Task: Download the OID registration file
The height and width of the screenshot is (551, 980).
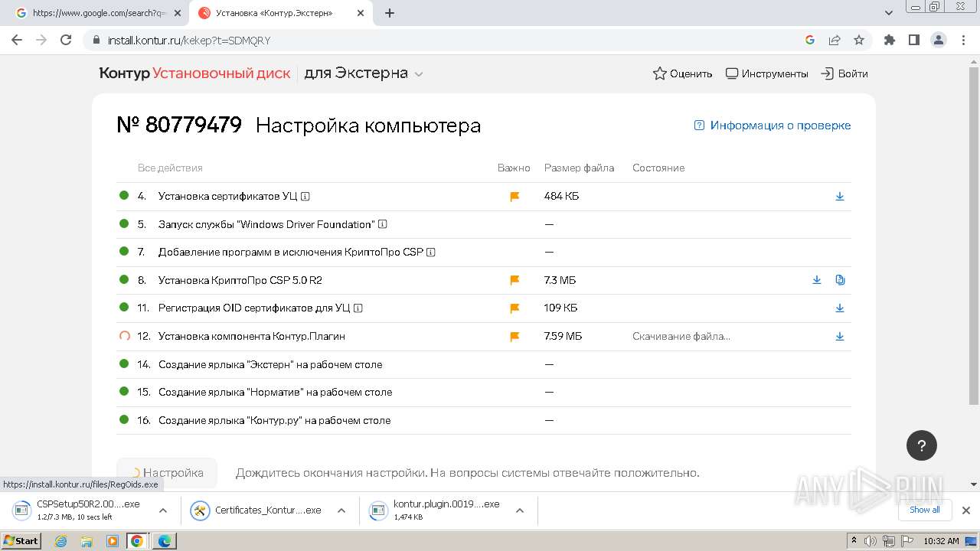Action: (840, 308)
